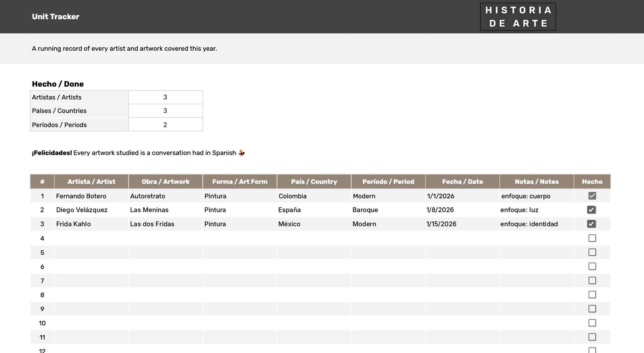Image resolution: width=644 pixels, height=353 pixels.
Task: Select the Período / Period column header
Action: tap(388, 182)
